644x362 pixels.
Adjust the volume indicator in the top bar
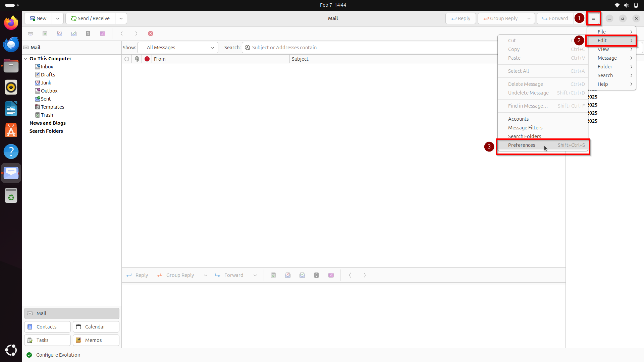(x=626, y=5)
